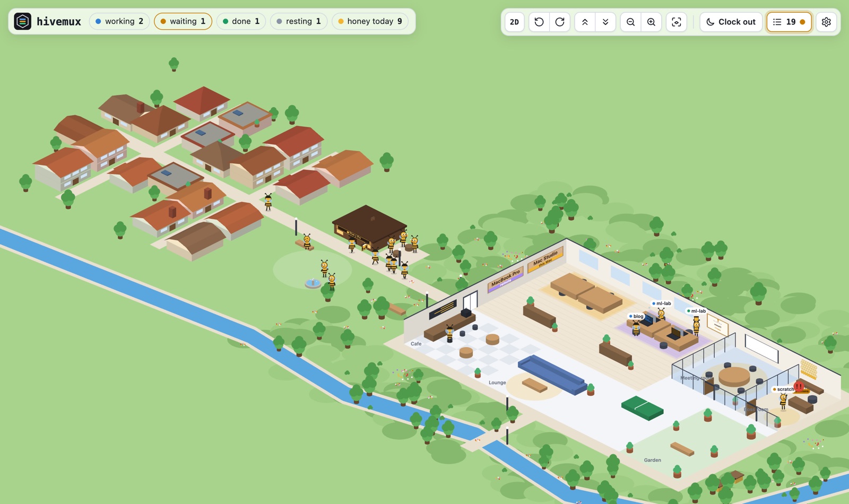The width and height of the screenshot is (849, 504).
Task: Click the green ping pong table
Action: [642, 407]
